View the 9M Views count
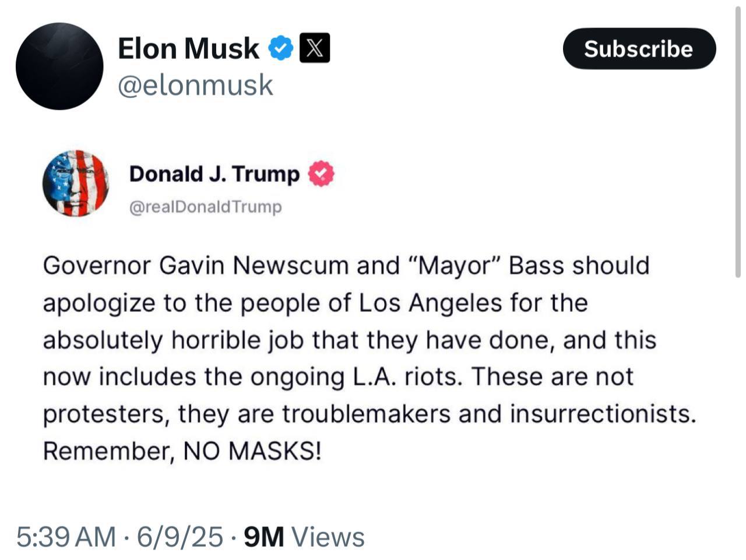 pyautogui.click(x=304, y=537)
